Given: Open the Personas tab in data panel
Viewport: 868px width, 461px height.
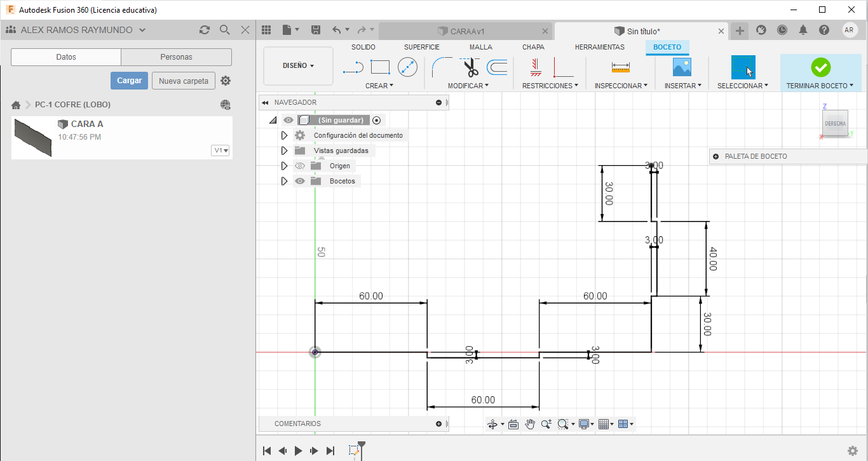Looking at the screenshot, I should (x=176, y=57).
